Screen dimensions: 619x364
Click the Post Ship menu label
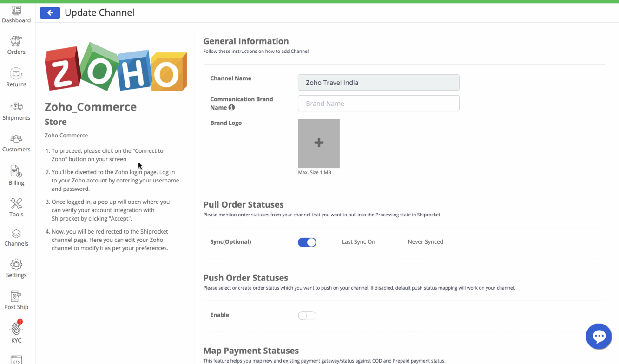pyautogui.click(x=16, y=307)
